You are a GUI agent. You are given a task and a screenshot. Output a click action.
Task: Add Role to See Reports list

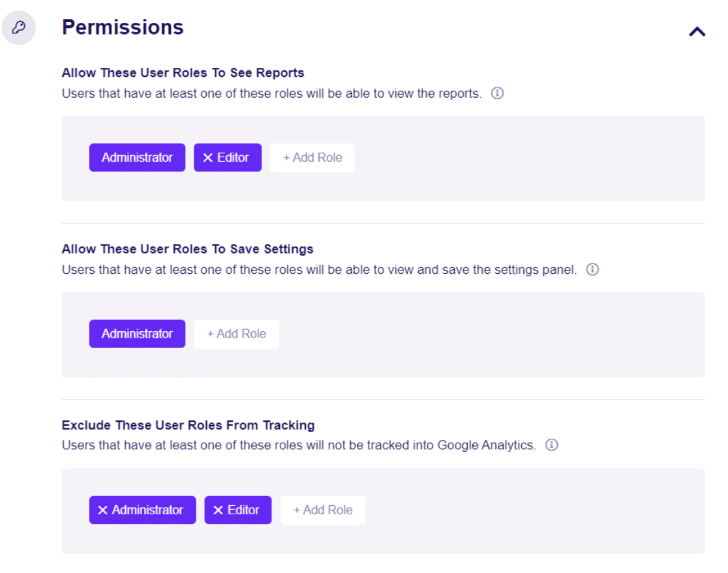click(x=312, y=158)
